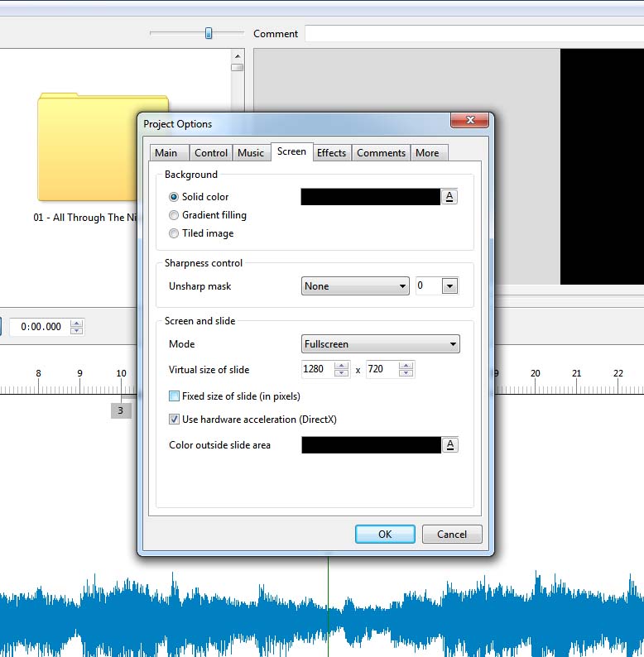Click the black Background solid color swatch

coord(370,197)
